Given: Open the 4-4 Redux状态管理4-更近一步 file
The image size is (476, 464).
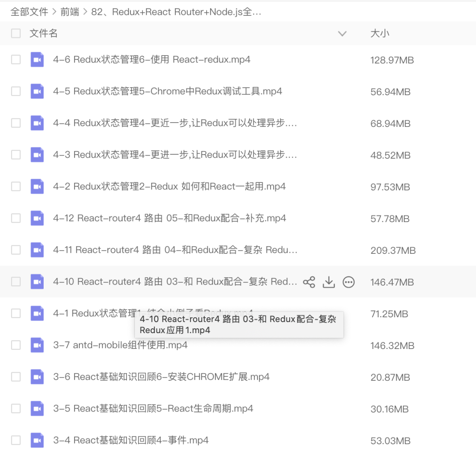Looking at the screenshot, I should (175, 123).
